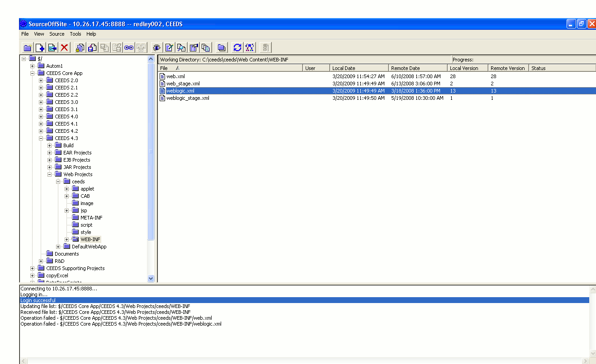Click the padlock over floppy disk icon
Image resolution: width=596 pixels, height=364 pixels.
point(92,47)
